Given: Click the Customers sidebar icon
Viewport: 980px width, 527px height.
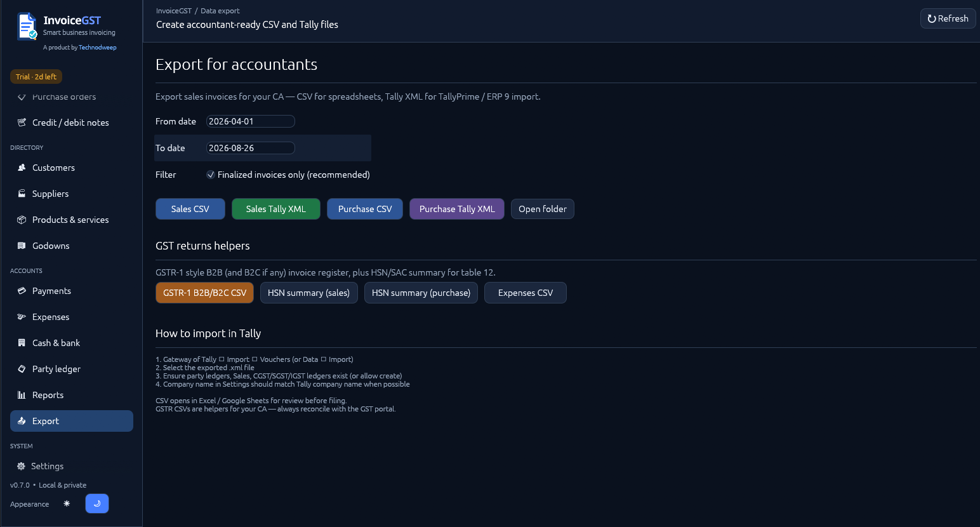Looking at the screenshot, I should tap(22, 168).
